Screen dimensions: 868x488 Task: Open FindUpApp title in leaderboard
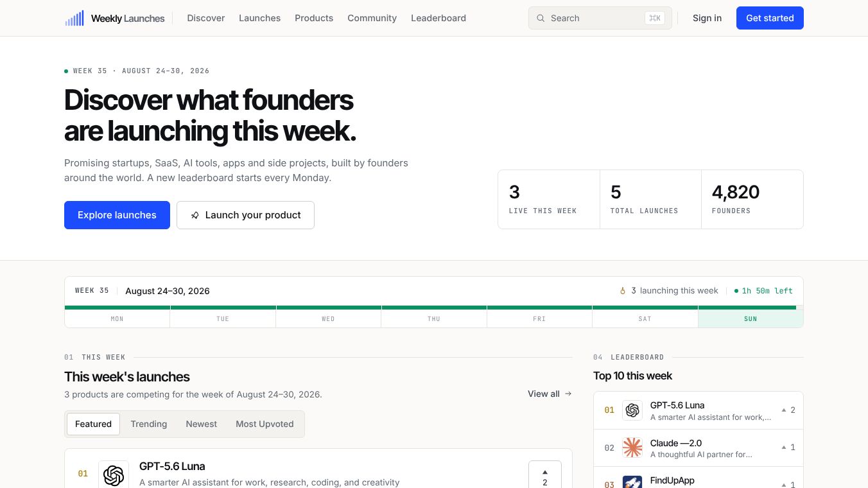(x=672, y=480)
